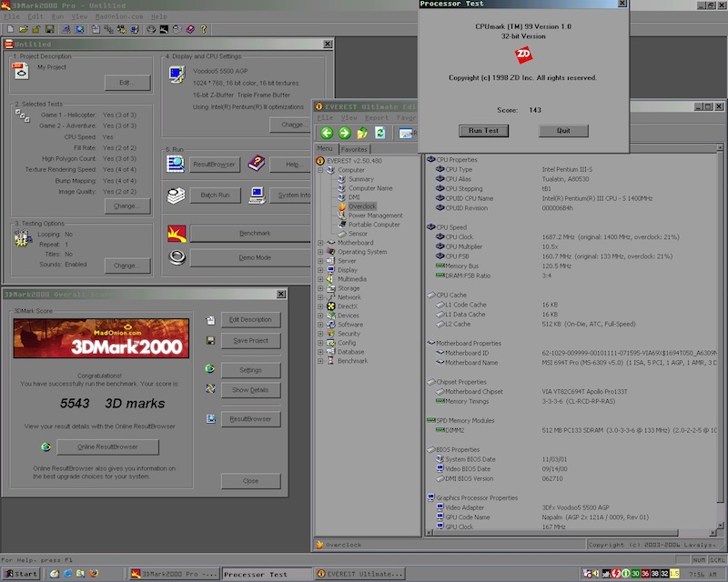
Task: Expand the Network tree node
Action: [320, 297]
